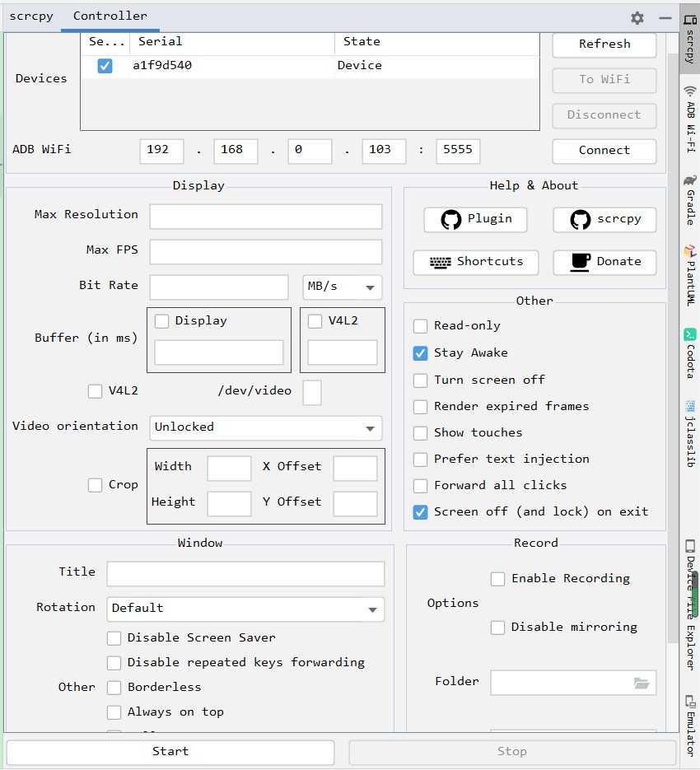Start scrcpy with the Start button
Screen dimensions: 700x770
170,752
